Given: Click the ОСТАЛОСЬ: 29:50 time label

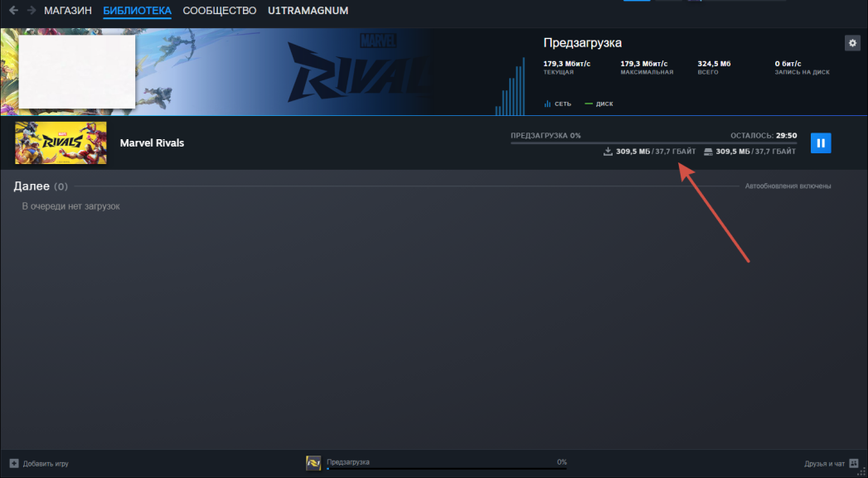Looking at the screenshot, I should coord(764,136).
